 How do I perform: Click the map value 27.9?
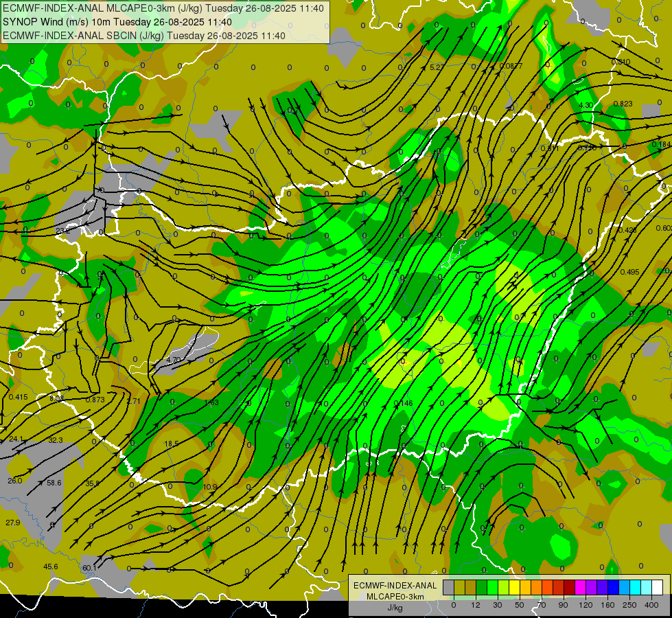pyautogui.click(x=13, y=523)
